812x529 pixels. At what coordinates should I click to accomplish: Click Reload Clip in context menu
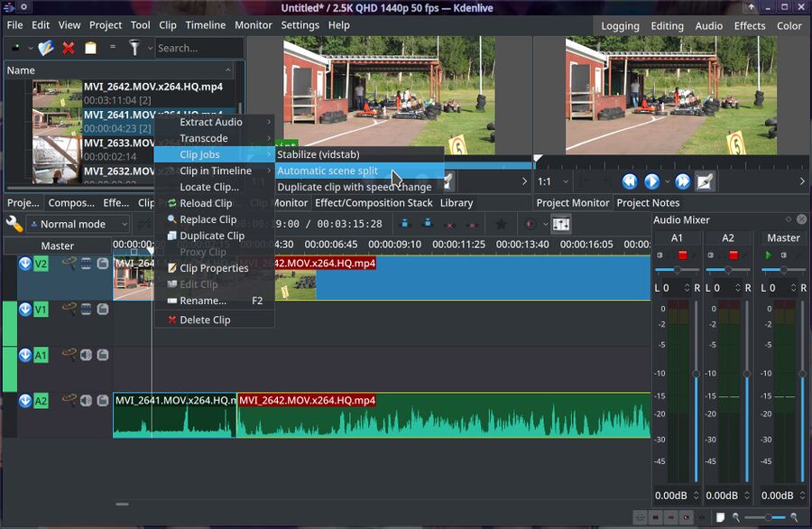pos(215,203)
